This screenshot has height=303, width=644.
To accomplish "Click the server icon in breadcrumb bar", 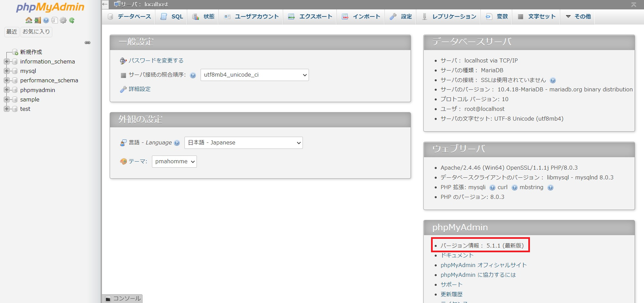I will 117,4.
